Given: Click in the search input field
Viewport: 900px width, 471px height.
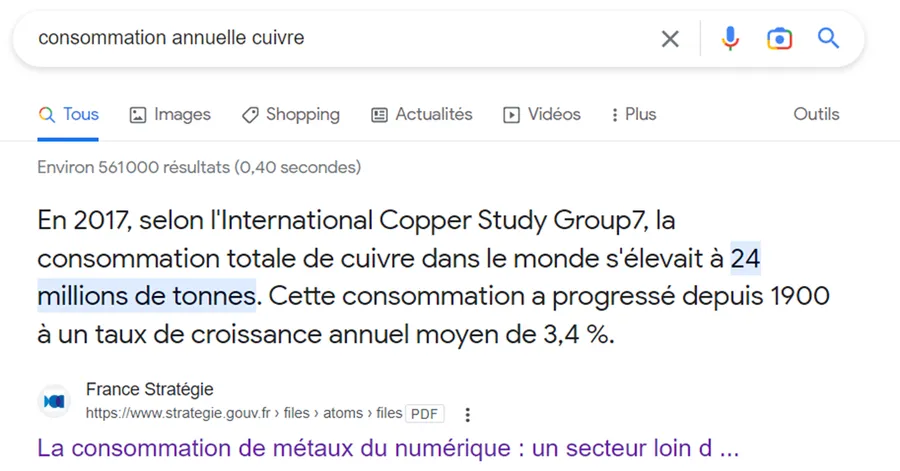Looking at the screenshot, I should click(344, 38).
